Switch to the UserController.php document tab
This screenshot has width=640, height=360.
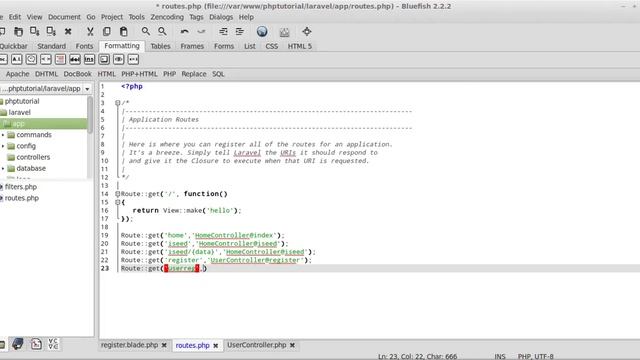[256, 345]
